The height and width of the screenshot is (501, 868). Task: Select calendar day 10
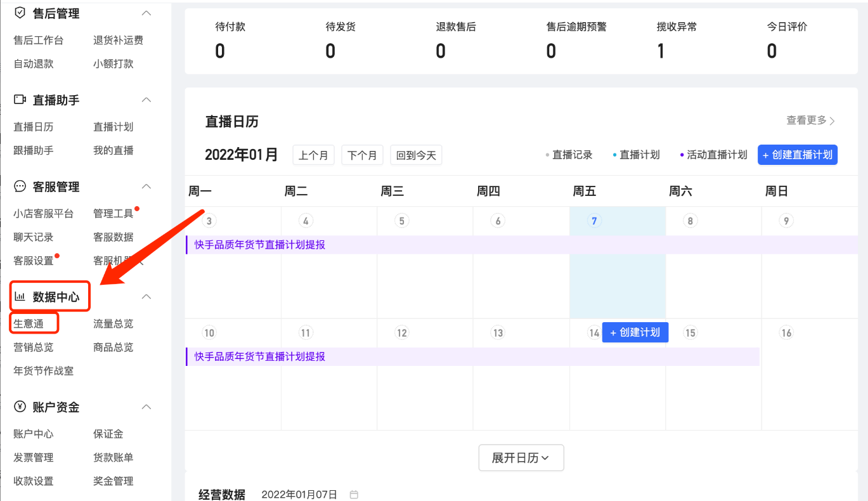[209, 333]
